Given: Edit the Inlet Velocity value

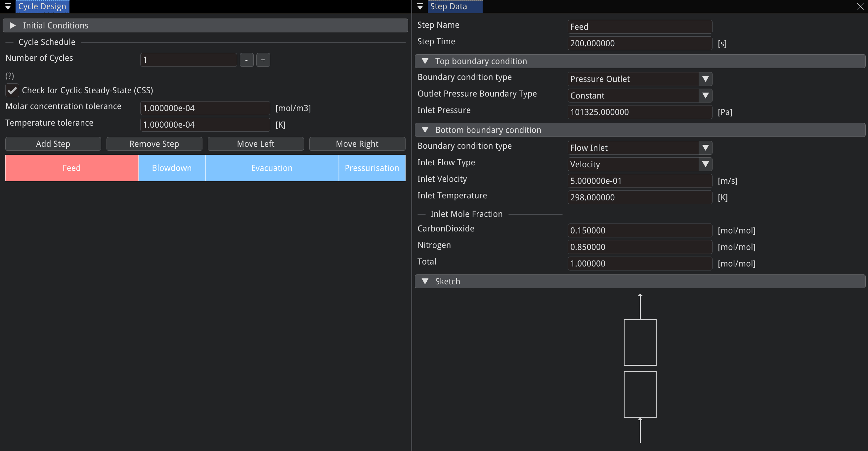Looking at the screenshot, I should pos(640,181).
